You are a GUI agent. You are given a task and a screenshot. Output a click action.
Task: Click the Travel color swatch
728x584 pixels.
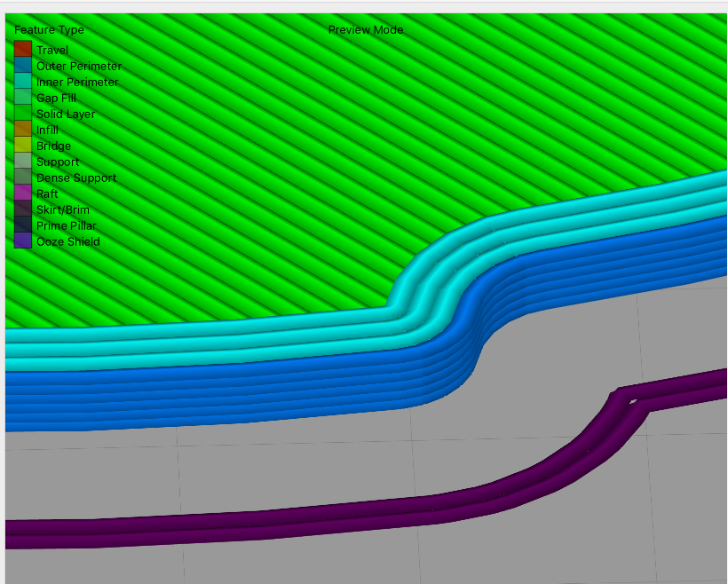[23, 49]
